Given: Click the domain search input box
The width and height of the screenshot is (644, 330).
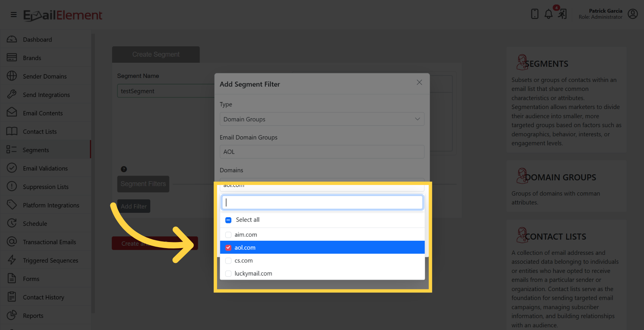Looking at the screenshot, I should click(x=322, y=202).
